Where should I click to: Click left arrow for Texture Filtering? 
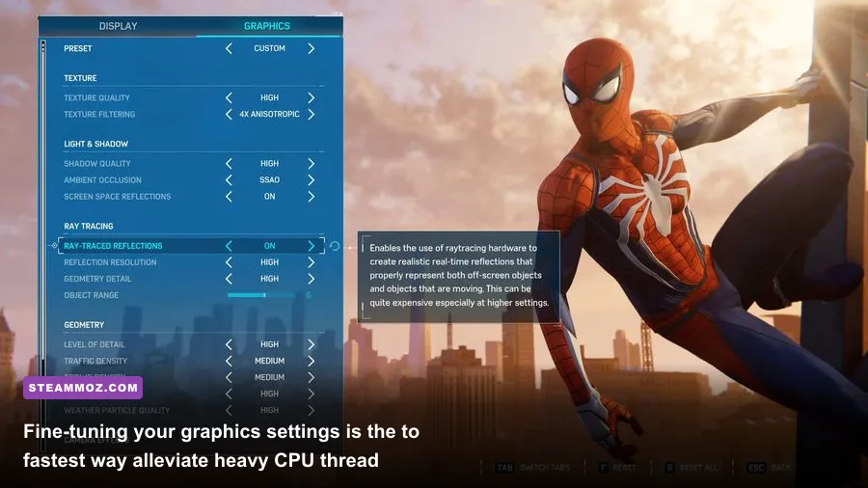pyautogui.click(x=229, y=115)
